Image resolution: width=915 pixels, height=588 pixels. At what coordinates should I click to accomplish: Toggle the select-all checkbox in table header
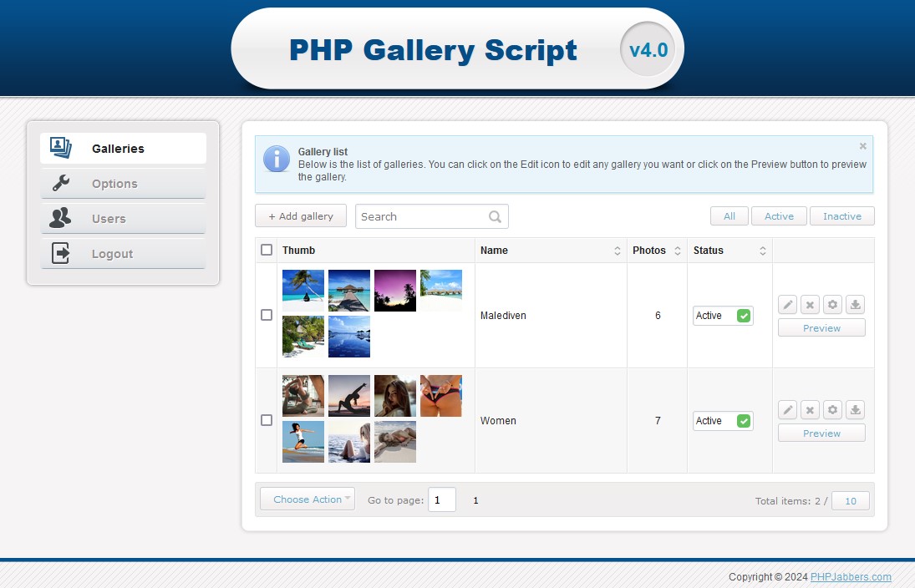[x=267, y=250]
